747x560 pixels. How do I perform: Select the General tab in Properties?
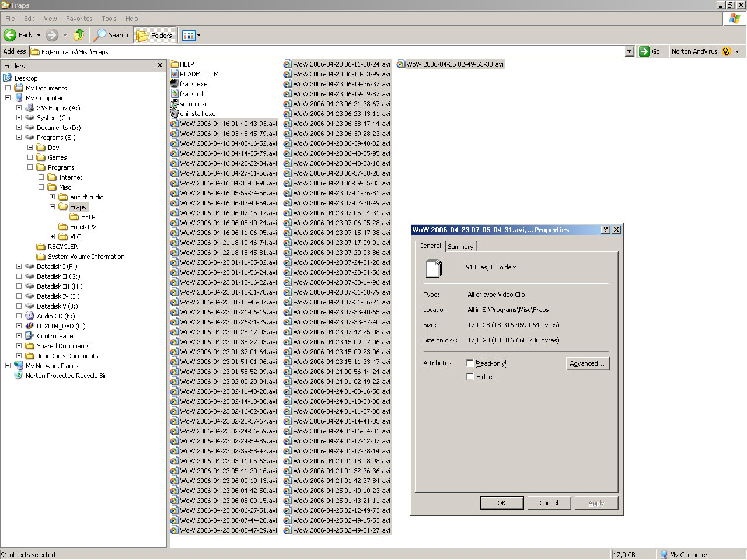click(430, 246)
